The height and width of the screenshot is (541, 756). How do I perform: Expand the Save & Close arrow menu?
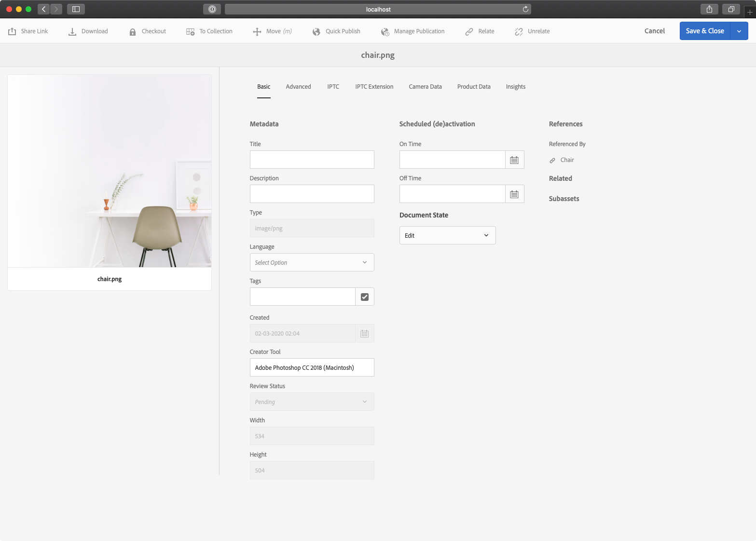(739, 31)
